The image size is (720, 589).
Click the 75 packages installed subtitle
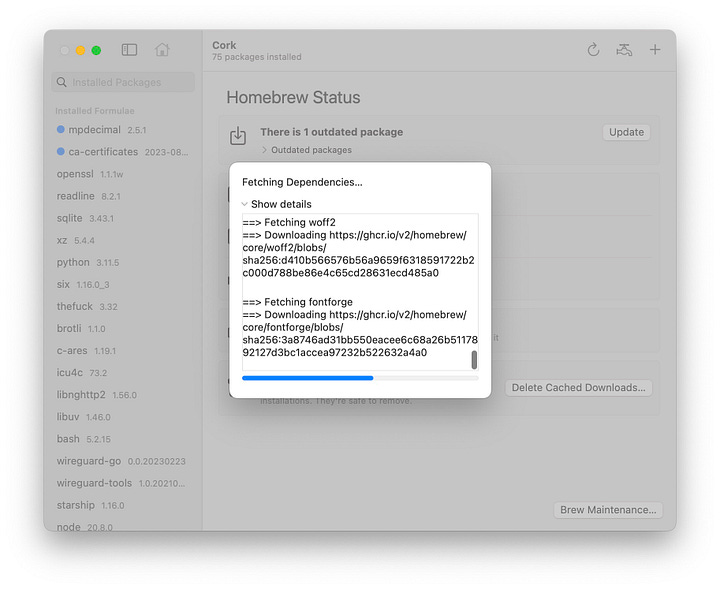[x=257, y=57]
